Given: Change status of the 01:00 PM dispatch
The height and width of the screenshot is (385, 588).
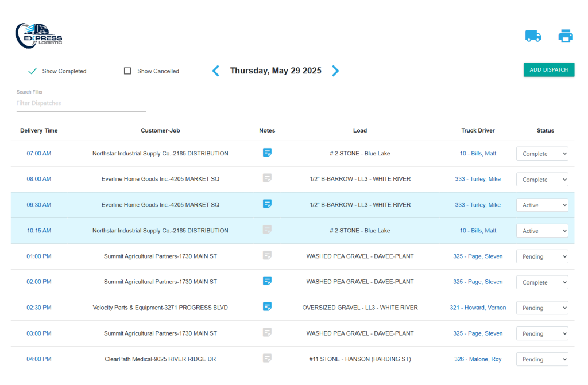Looking at the screenshot, I should click(542, 257).
